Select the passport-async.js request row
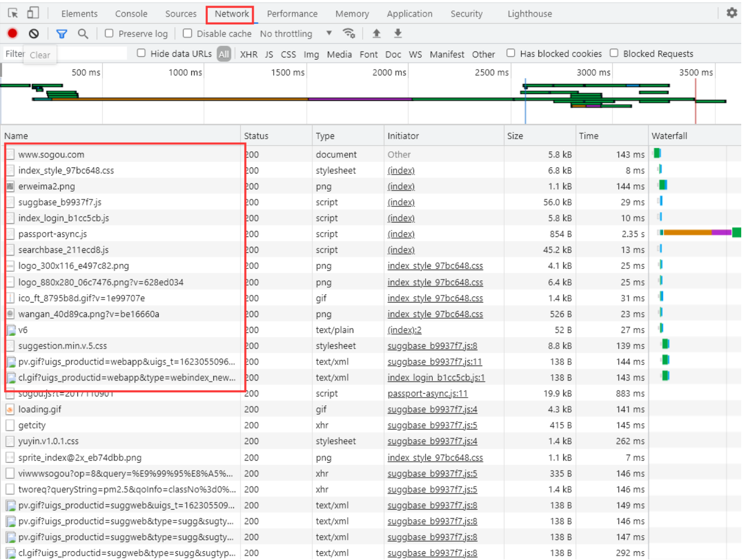The width and height of the screenshot is (744, 560). [370, 234]
